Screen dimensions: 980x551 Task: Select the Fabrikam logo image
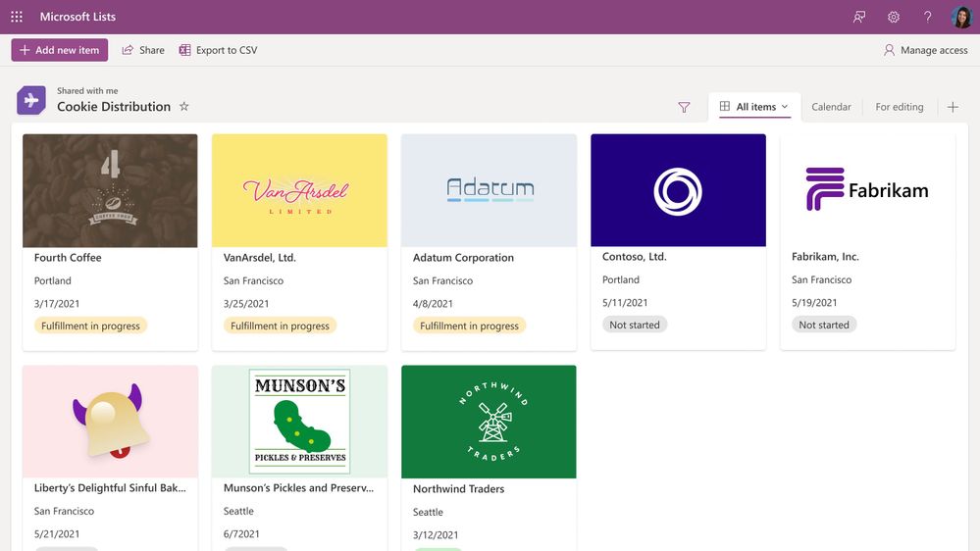click(x=867, y=190)
